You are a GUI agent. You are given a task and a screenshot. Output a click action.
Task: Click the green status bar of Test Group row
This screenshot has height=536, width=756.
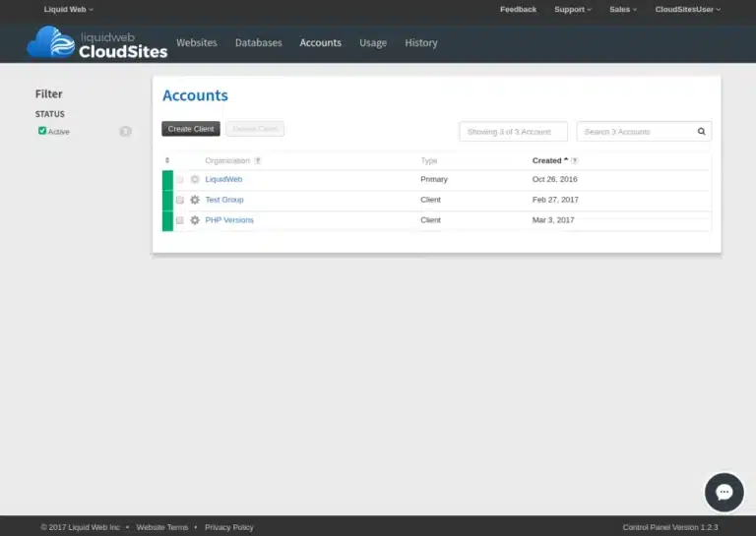point(167,201)
